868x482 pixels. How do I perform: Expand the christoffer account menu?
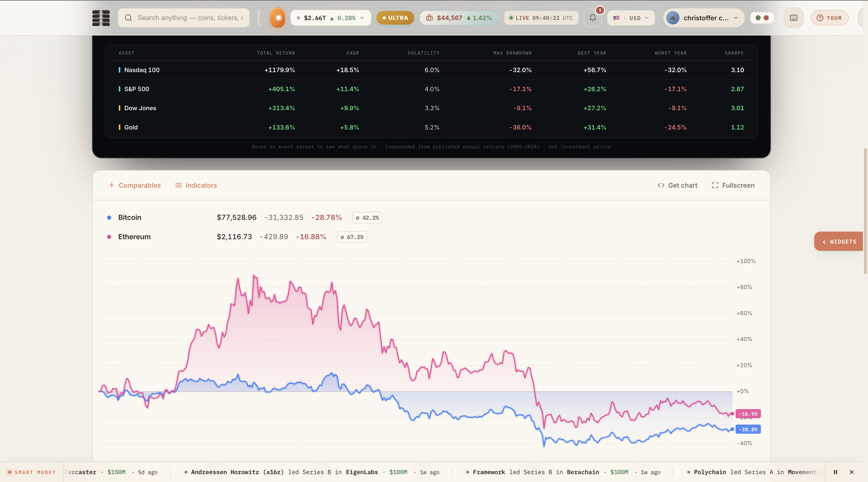pos(704,18)
